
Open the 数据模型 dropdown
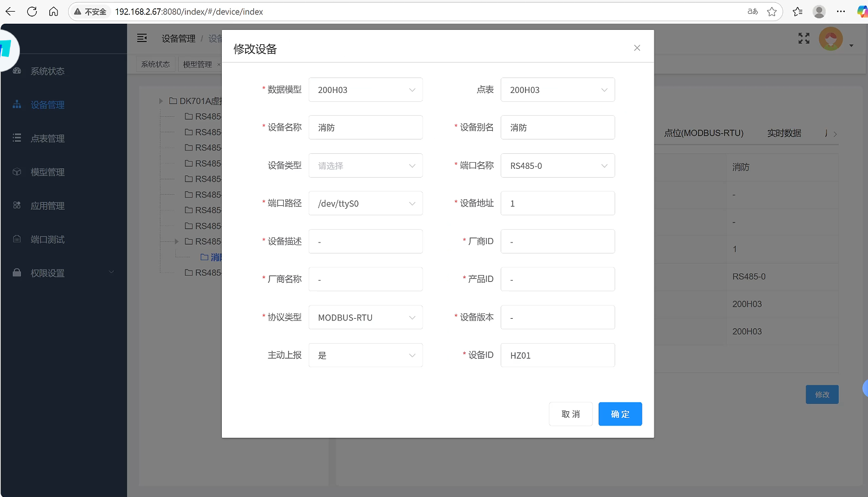[x=365, y=90]
